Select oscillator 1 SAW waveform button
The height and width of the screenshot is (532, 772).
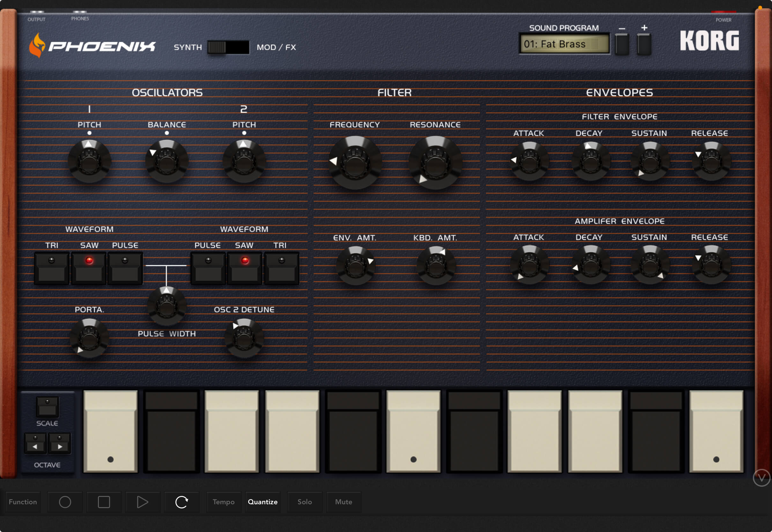pyautogui.click(x=89, y=268)
